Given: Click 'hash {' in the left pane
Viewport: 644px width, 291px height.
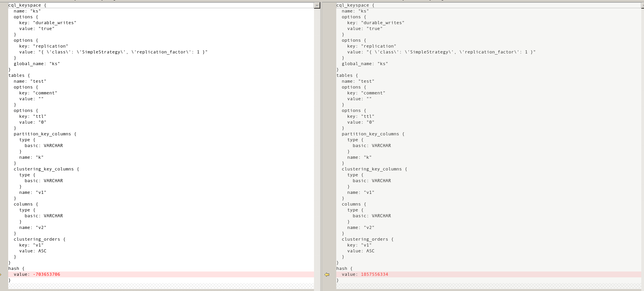Looking at the screenshot, I should (16, 269).
